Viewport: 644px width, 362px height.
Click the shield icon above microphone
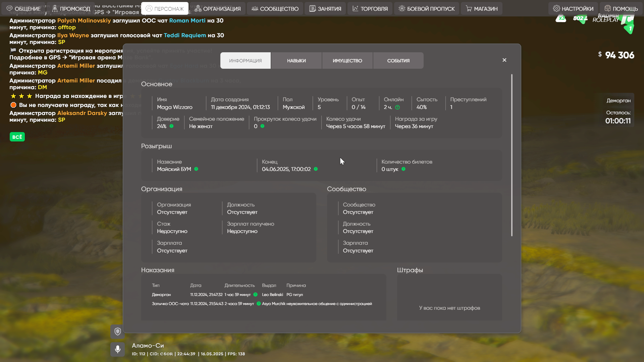pos(117,331)
